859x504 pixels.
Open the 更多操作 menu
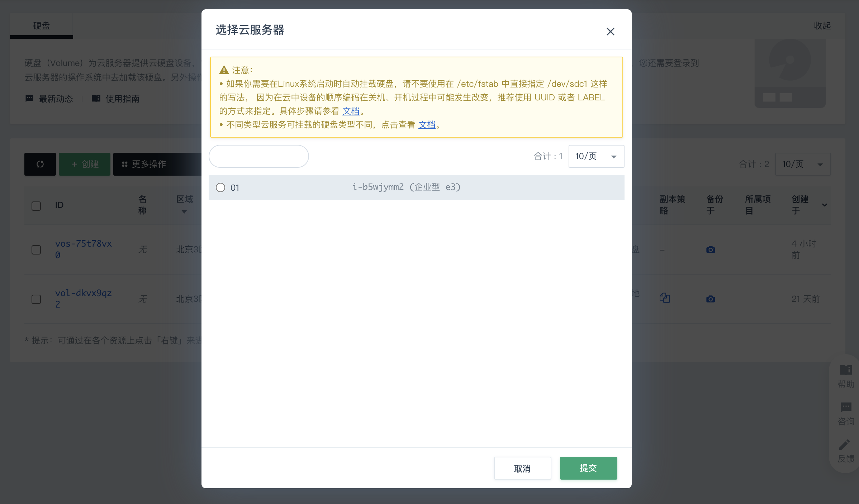point(157,164)
